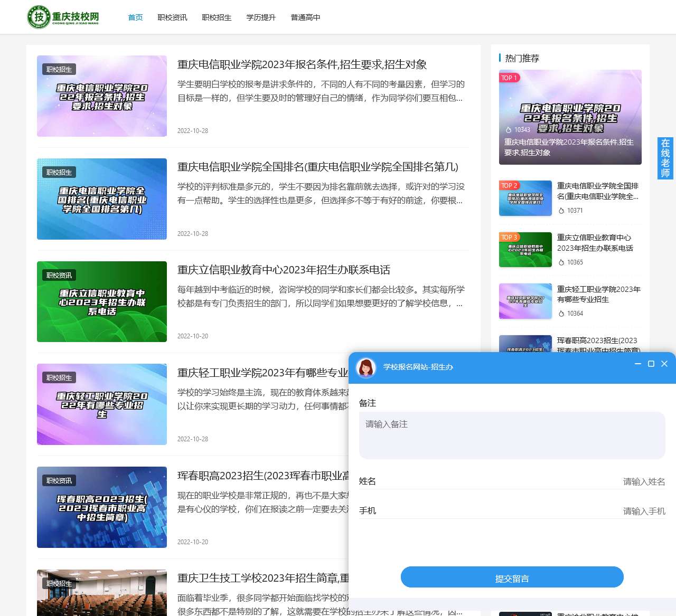Click the 重庆技校网 site logo
This screenshot has height=616, width=676.
click(x=63, y=16)
